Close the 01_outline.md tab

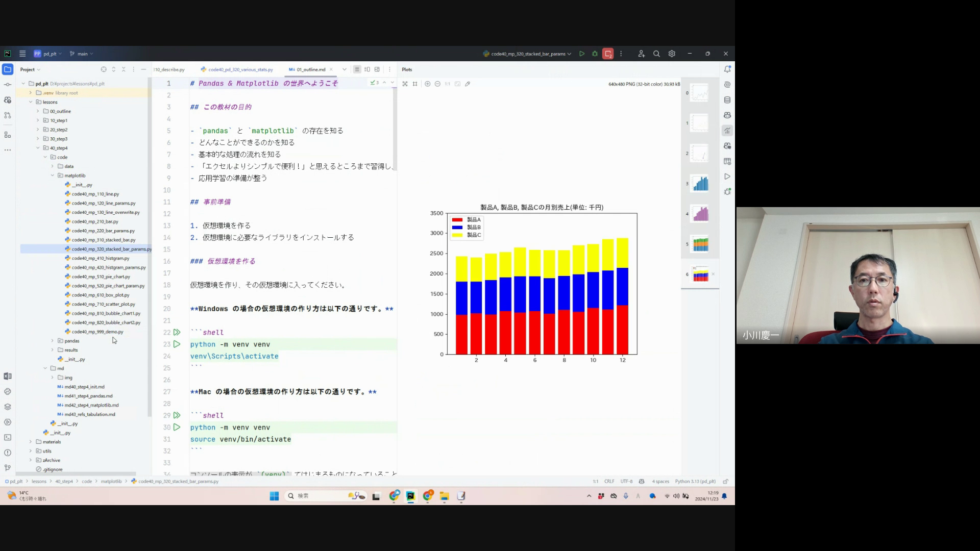(x=331, y=69)
